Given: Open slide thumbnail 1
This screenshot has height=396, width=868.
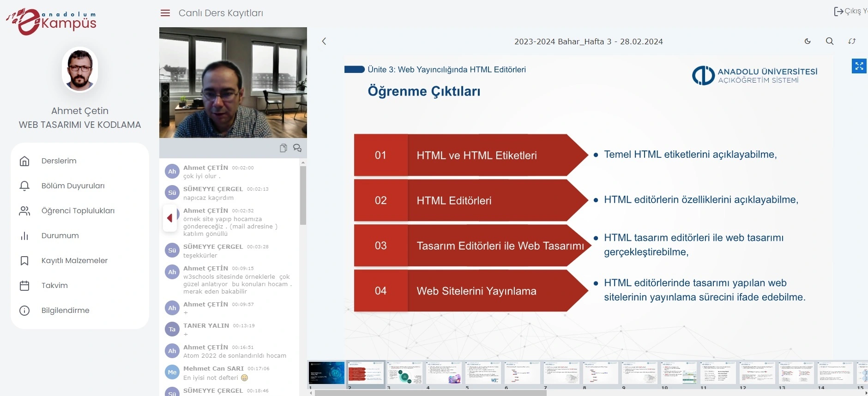Looking at the screenshot, I should click(327, 373).
